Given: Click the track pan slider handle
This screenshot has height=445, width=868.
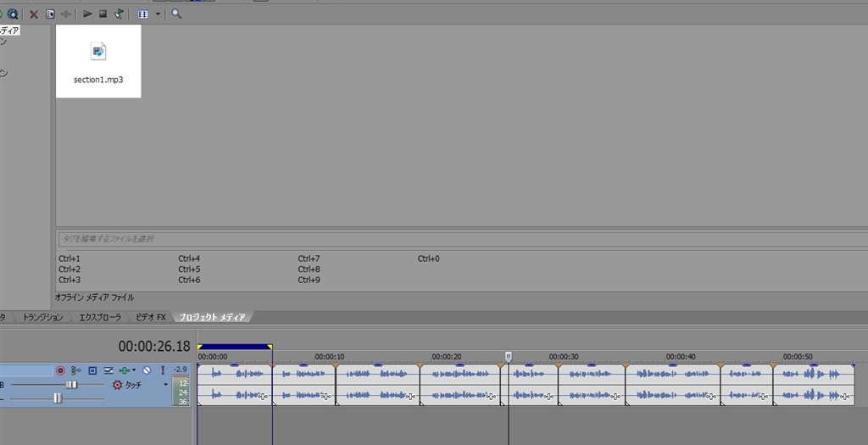Looking at the screenshot, I should (58, 398).
